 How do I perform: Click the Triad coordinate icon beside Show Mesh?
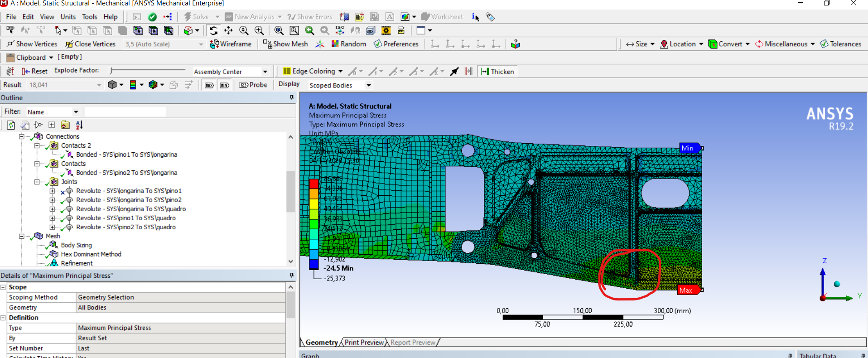click(x=320, y=44)
